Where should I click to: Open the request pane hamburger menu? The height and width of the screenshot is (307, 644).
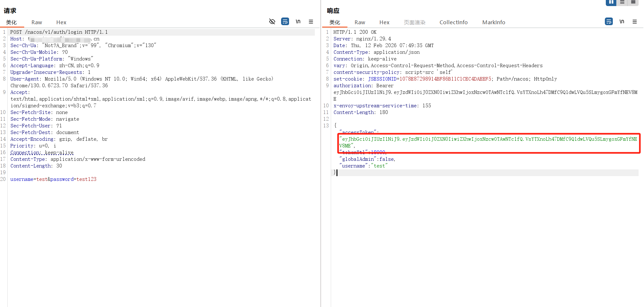click(x=311, y=22)
